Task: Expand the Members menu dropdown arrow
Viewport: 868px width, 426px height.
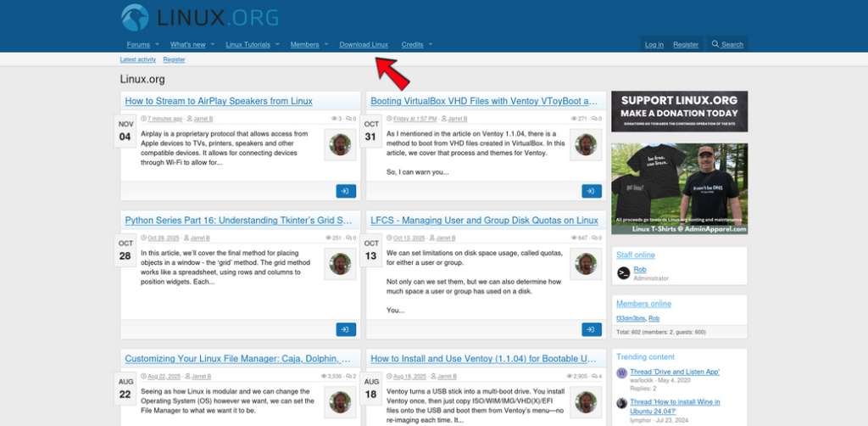Action: (326, 44)
